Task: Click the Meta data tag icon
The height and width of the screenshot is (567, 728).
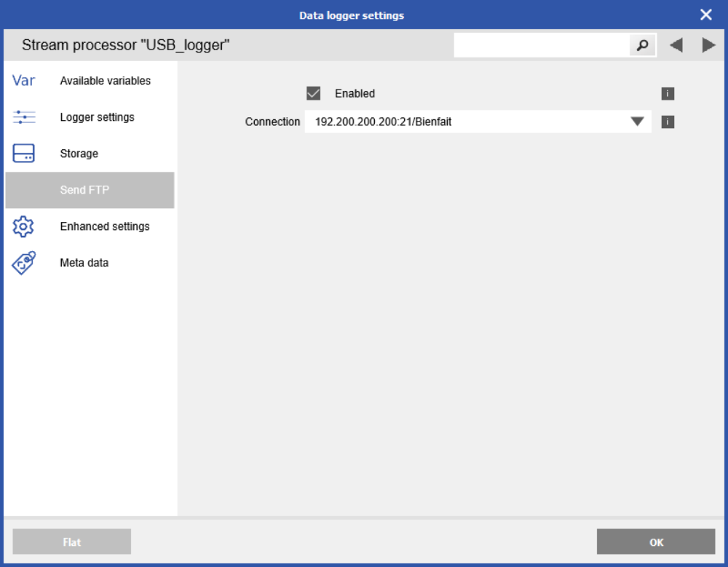Action: (23, 263)
